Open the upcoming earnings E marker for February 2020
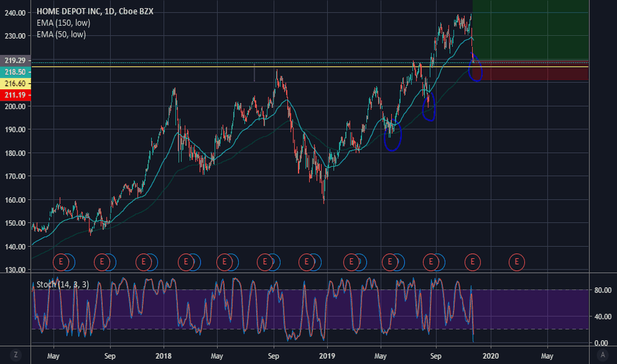Screen dimensions: 617x364 (516, 261)
